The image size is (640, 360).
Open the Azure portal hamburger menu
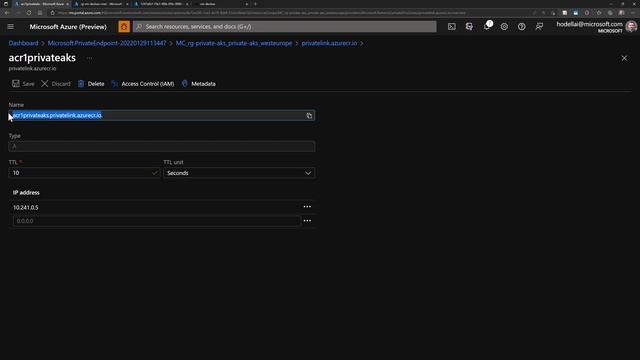pos(11,27)
